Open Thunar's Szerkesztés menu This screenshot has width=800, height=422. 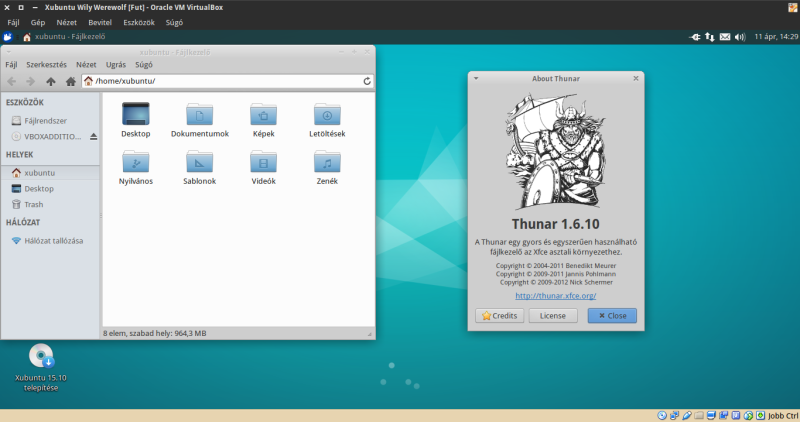coord(46,65)
